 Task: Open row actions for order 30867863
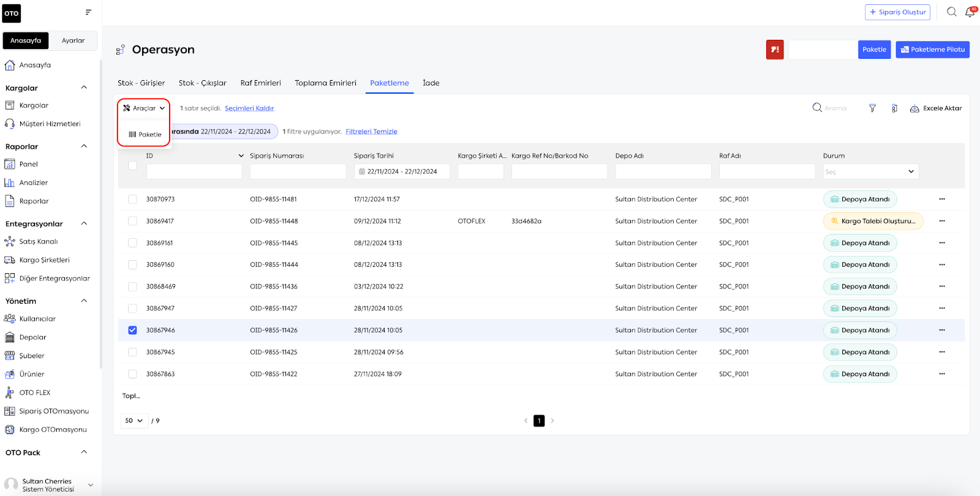click(942, 374)
